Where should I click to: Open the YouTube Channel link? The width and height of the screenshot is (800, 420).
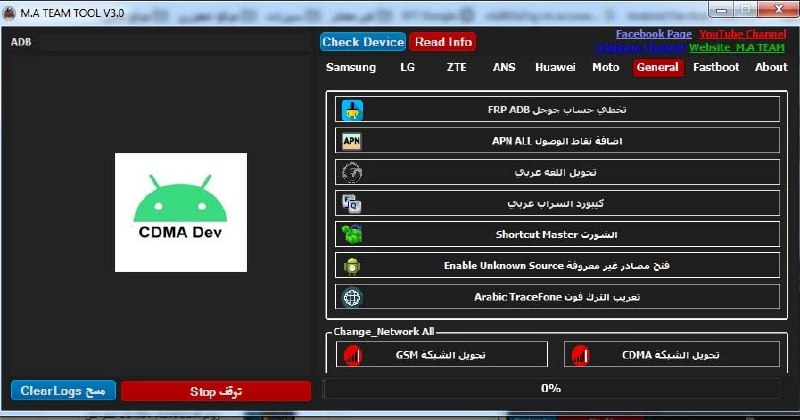742,34
